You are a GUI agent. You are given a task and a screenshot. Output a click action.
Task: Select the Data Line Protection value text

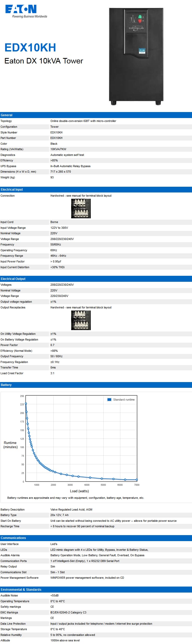pos(101,624)
